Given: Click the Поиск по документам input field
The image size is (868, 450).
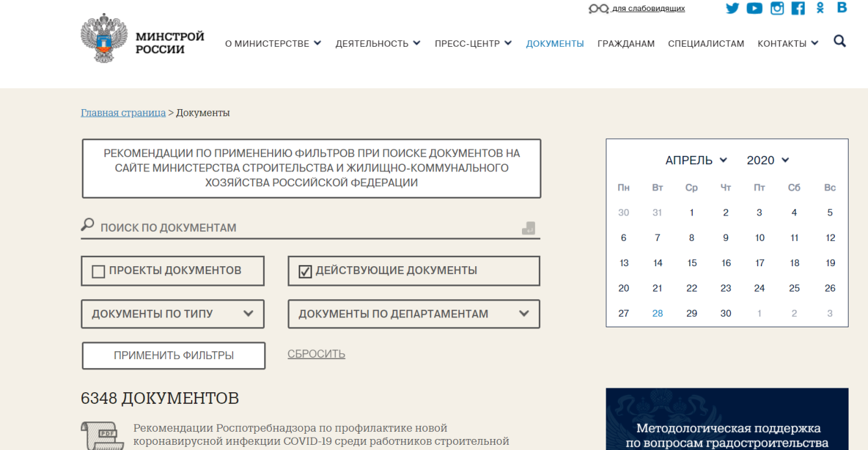Looking at the screenshot, I should click(310, 228).
